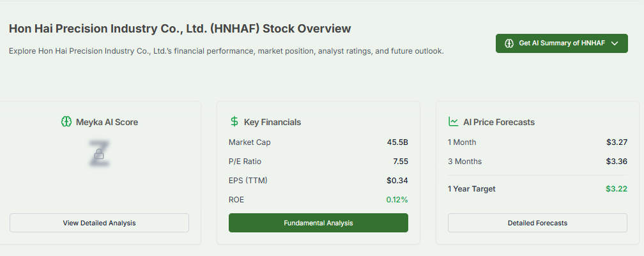Open the Get AI Summary of HNHAF button

(562, 43)
